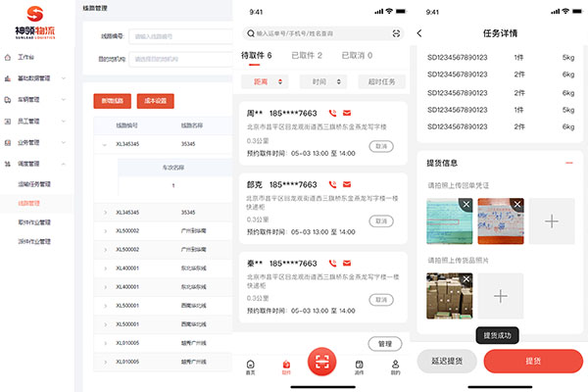Viewport: 588px width, 392px height.
Task: Remove the first receipt photo with its X
Action: pos(466,204)
